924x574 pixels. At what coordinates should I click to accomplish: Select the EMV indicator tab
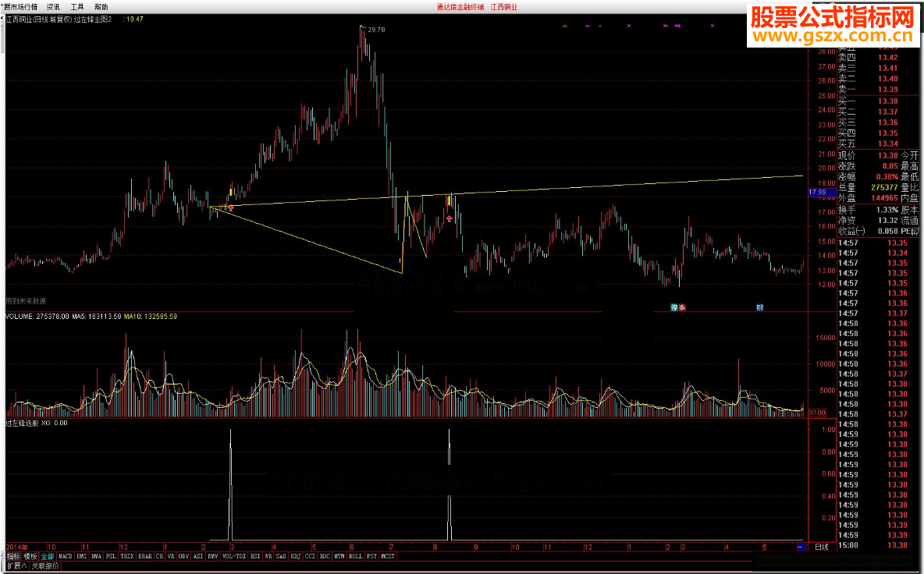(213, 556)
